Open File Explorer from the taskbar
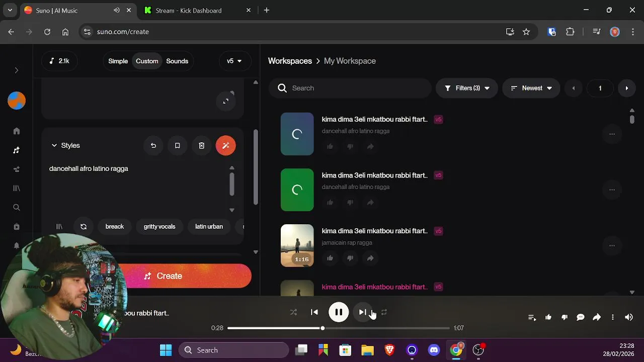 click(x=367, y=350)
